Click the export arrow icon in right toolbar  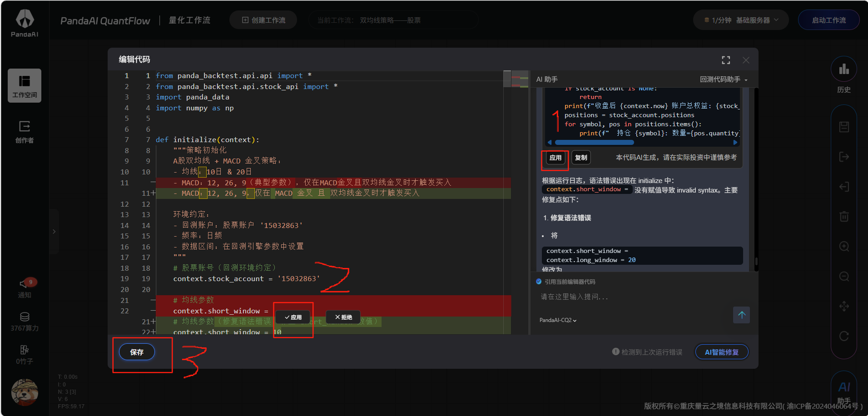844,157
